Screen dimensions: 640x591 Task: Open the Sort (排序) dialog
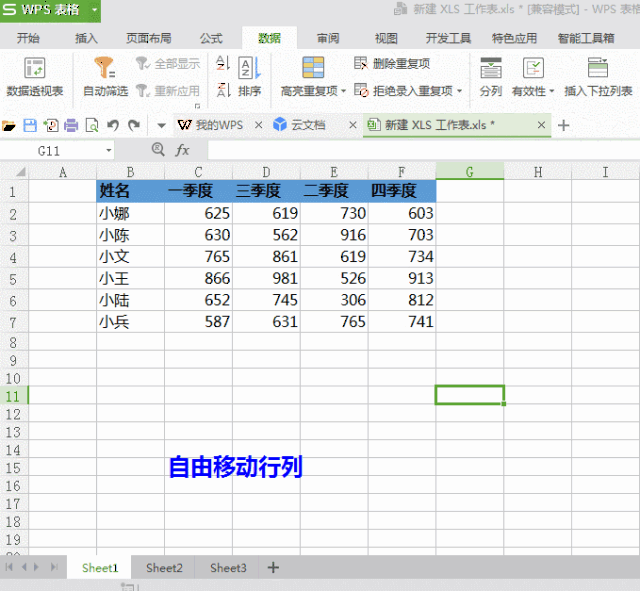coord(249,77)
